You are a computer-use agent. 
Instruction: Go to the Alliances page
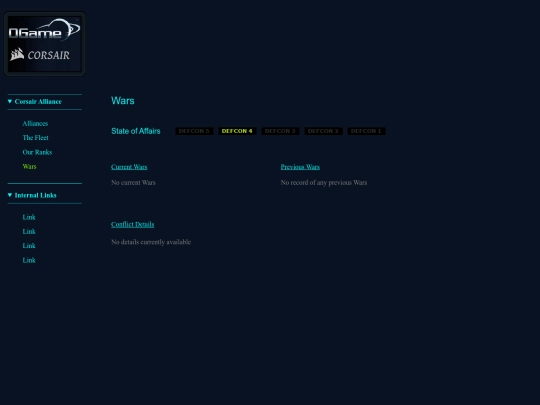(35, 123)
